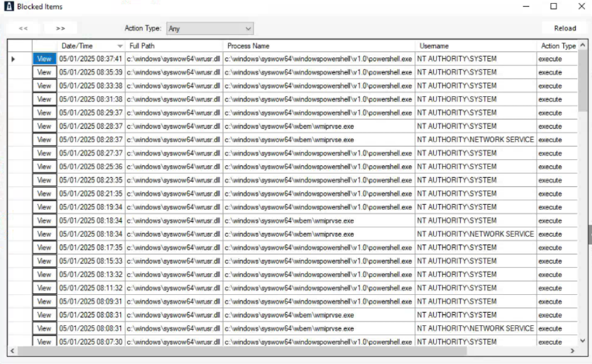View the 08:13:32 blocked entry
The image size is (592, 364).
click(44, 275)
